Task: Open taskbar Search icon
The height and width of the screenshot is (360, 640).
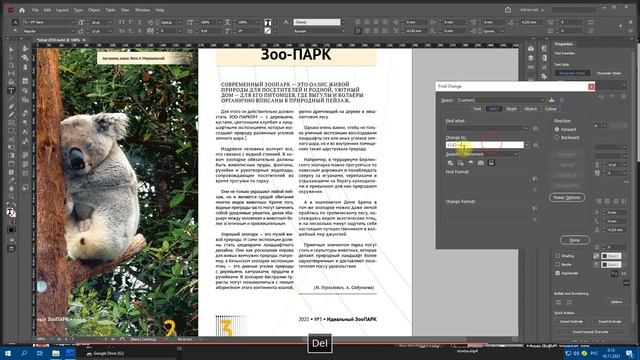Action: point(24,353)
